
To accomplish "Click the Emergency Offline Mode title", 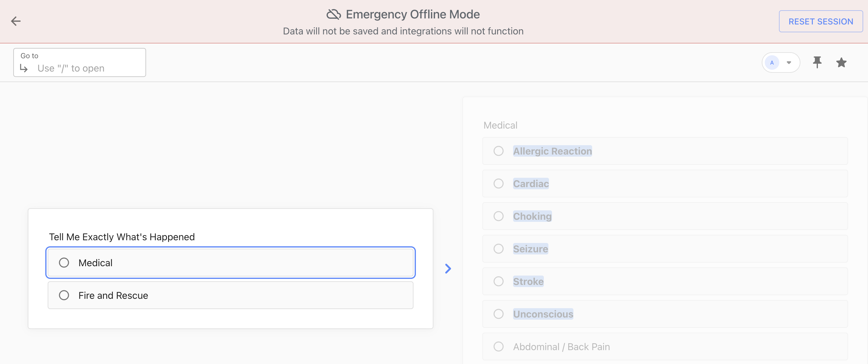I will [x=413, y=14].
